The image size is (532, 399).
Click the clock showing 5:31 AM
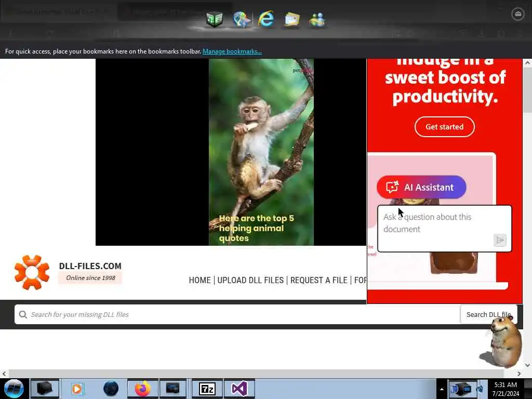click(x=506, y=389)
